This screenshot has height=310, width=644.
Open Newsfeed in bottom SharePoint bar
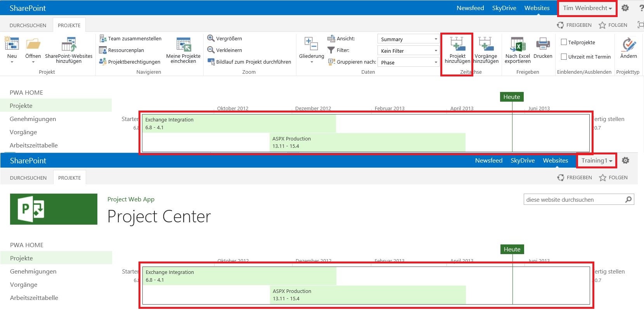(x=489, y=160)
